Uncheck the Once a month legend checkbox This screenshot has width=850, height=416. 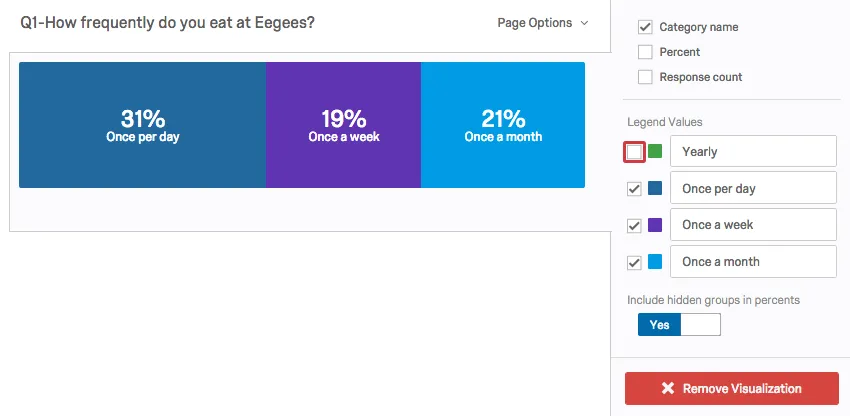click(x=634, y=263)
